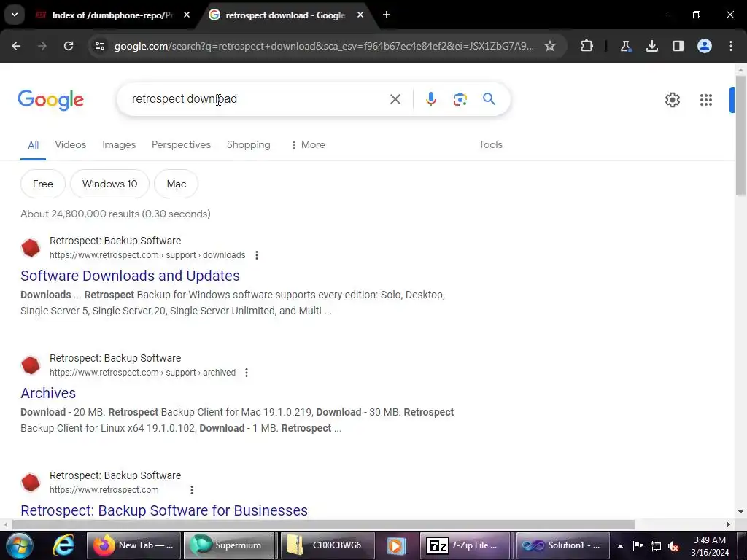Launch Internet Explorer from the taskbar

pyautogui.click(x=63, y=545)
